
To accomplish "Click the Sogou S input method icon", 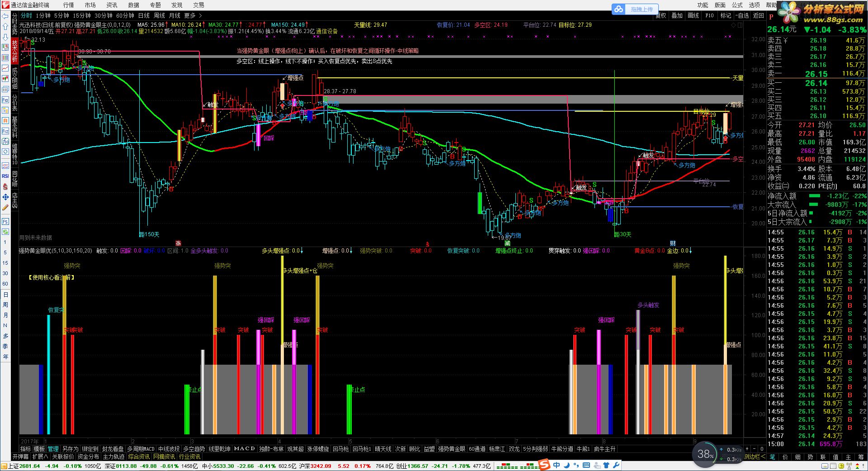I will 544,465.
